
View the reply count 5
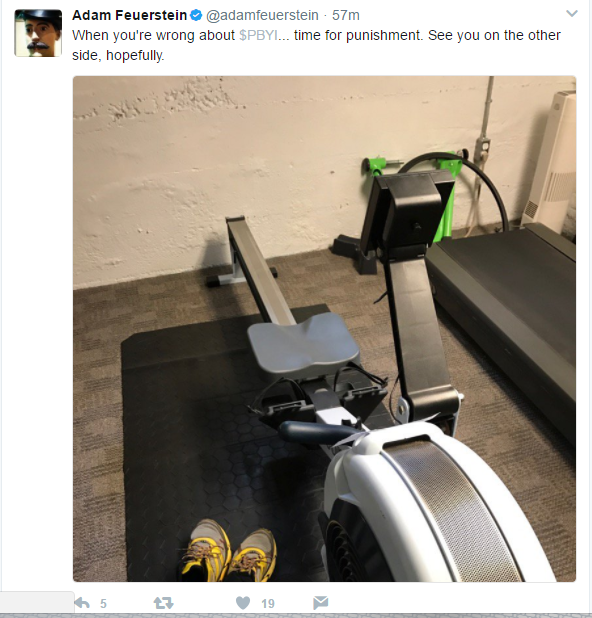point(103,604)
